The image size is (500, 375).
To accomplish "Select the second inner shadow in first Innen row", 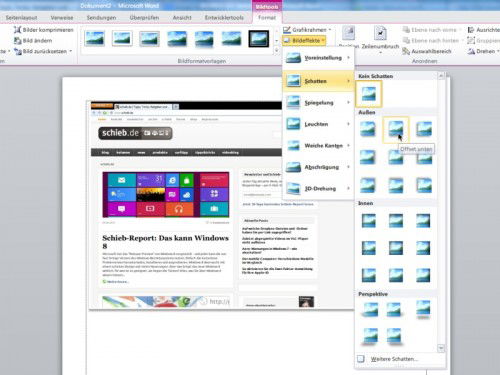I will click(x=396, y=221).
